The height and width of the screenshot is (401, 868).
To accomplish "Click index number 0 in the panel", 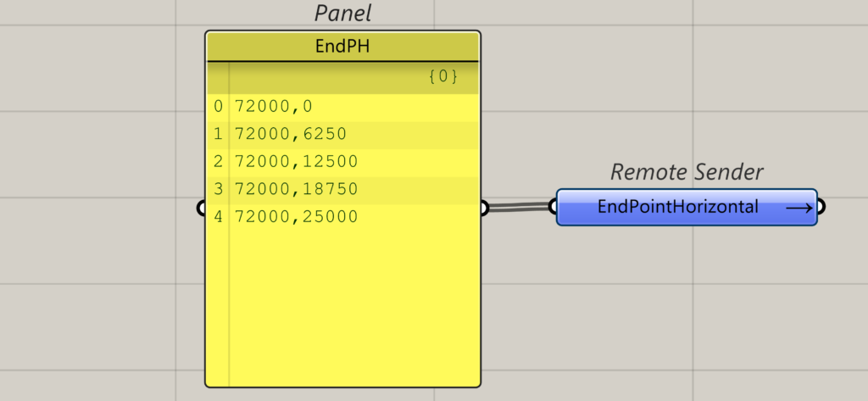I will coord(219,106).
